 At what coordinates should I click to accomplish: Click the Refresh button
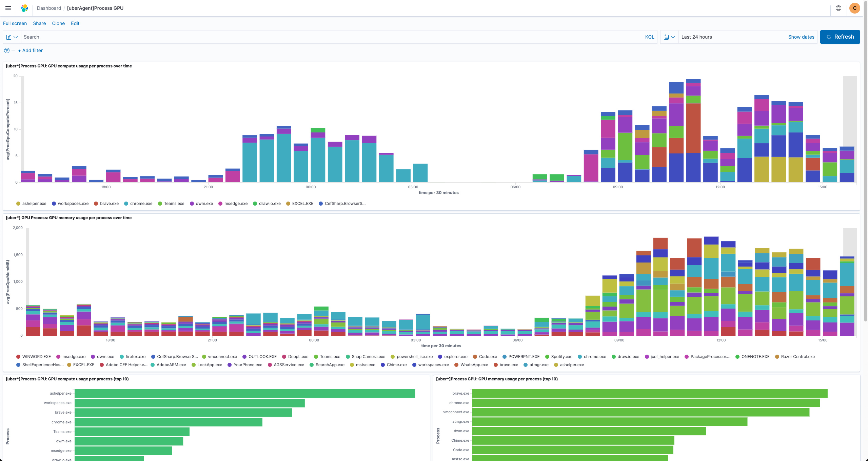(840, 37)
